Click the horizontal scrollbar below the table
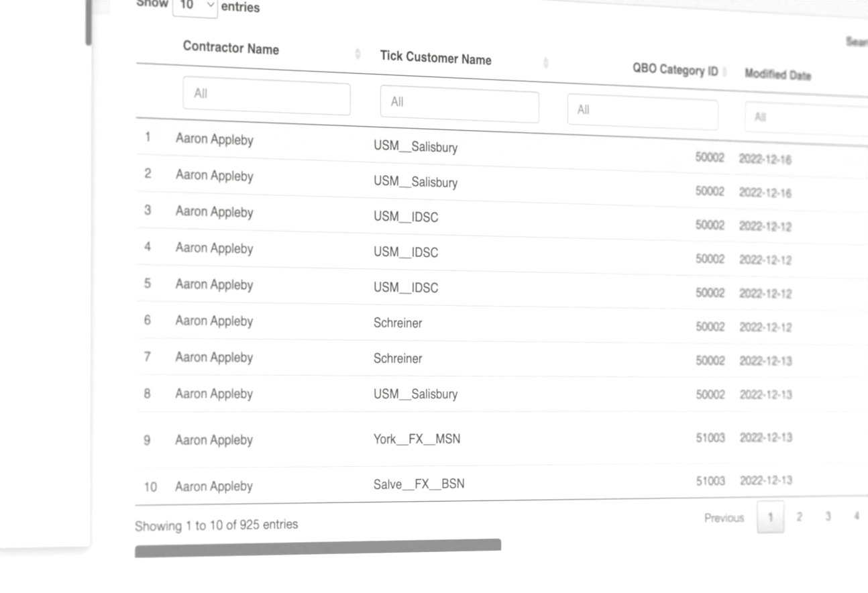 [x=317, y=549]
